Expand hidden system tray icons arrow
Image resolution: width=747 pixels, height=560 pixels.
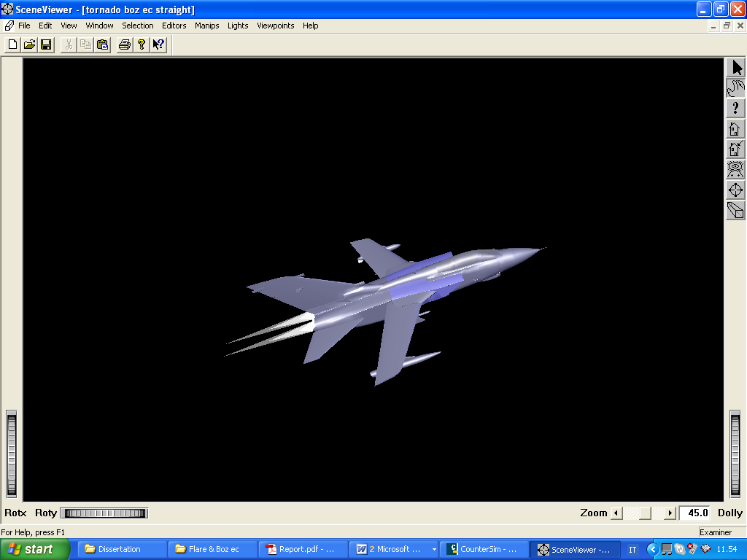point(653,550)
